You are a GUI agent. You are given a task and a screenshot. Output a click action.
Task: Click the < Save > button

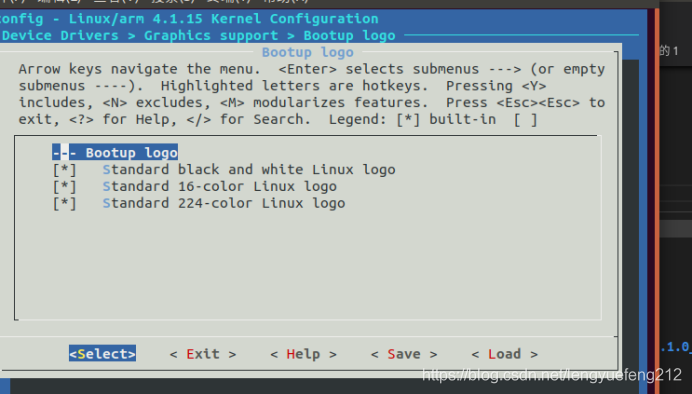[x=404, y=354]
